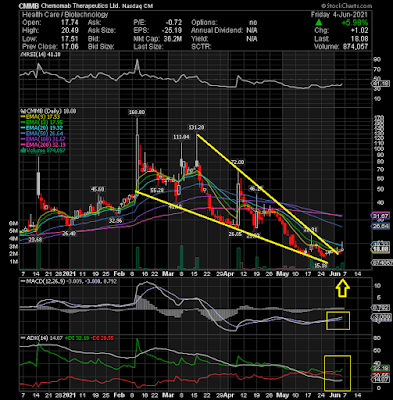Click the CMMB ticker symbol in header

(29, 6)
